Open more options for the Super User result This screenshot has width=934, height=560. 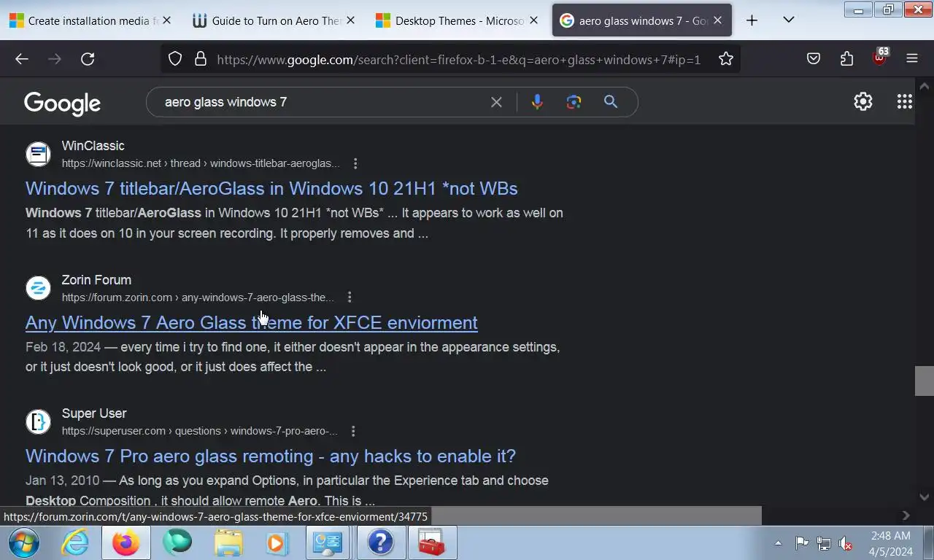point(353,431)
